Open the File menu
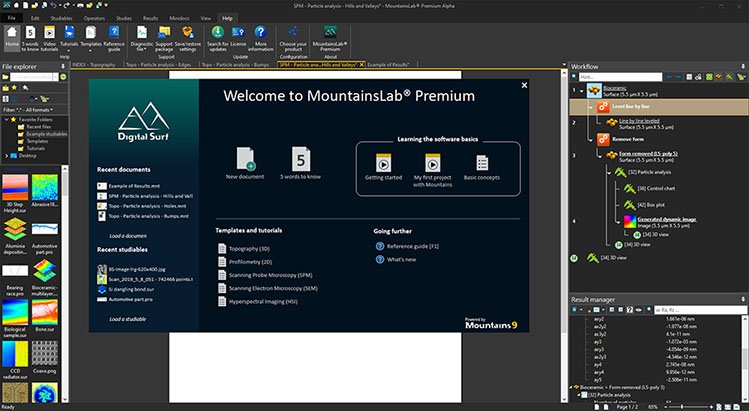The image size is (749, 411). coord(11,18)
